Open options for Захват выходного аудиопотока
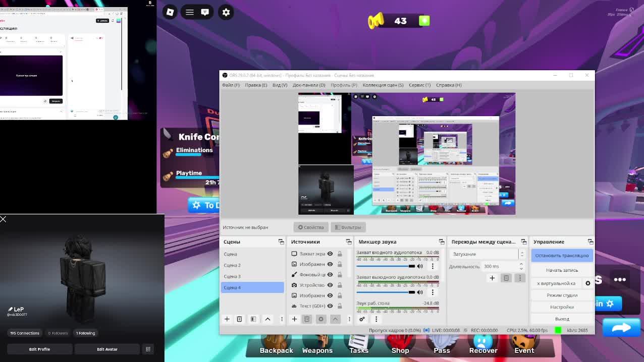Viewport: 644px width, 362px height. coord(433,291)
